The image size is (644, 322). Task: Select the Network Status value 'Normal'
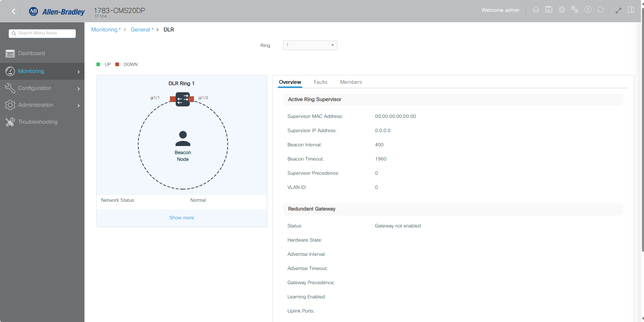[x=198, y=200]
